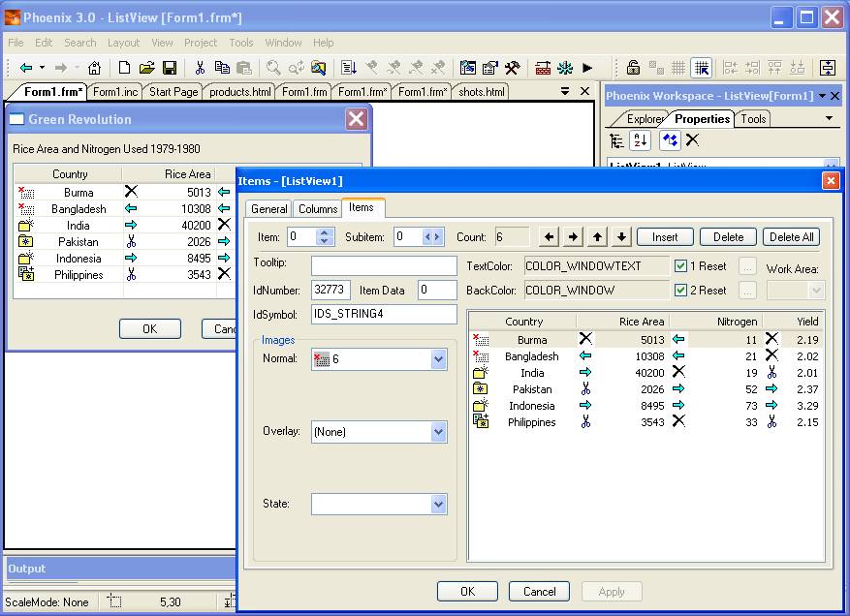This screenshot has width=850, height=616.
Task: Open the Project menu
Action: pos(201,43)
